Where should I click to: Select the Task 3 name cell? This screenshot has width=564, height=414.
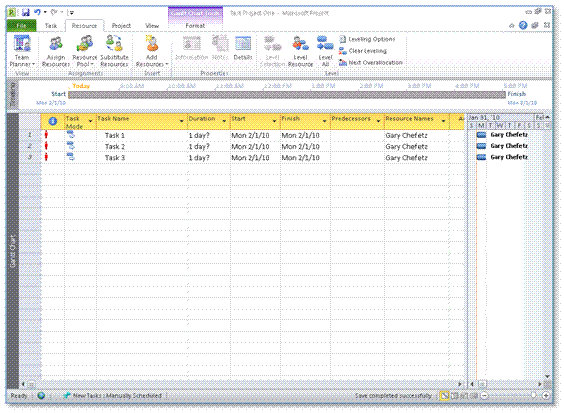point(142,158)
